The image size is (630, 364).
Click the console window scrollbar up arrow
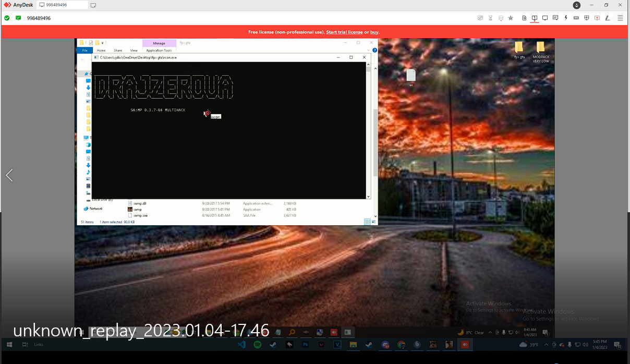(x=368, y=64)
